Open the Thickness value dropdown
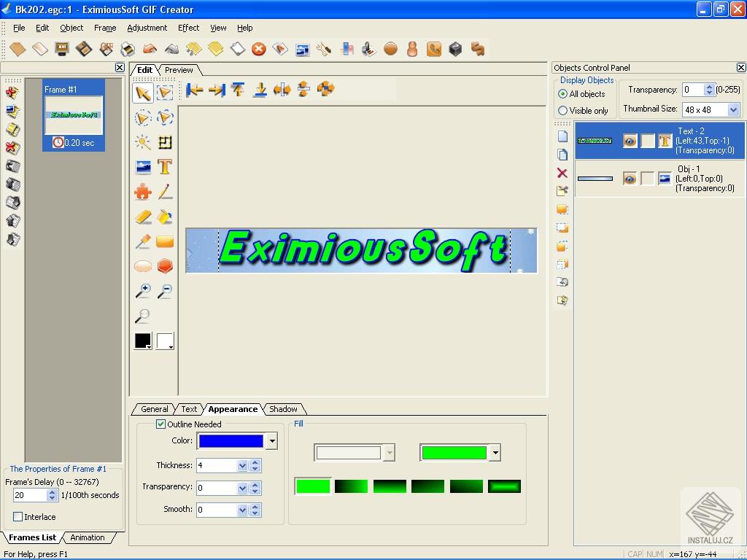The height and width of the screenshot is (560, 747). (244, 465)
